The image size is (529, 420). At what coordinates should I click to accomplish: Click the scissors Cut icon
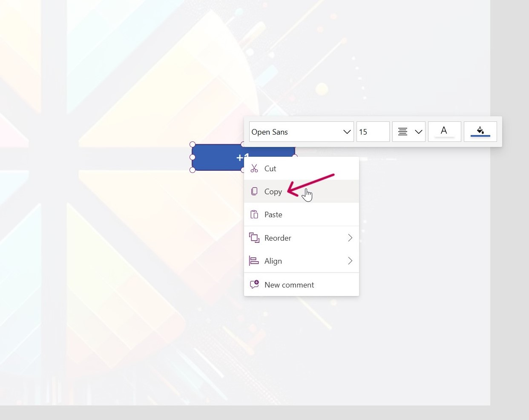point(254,169)
